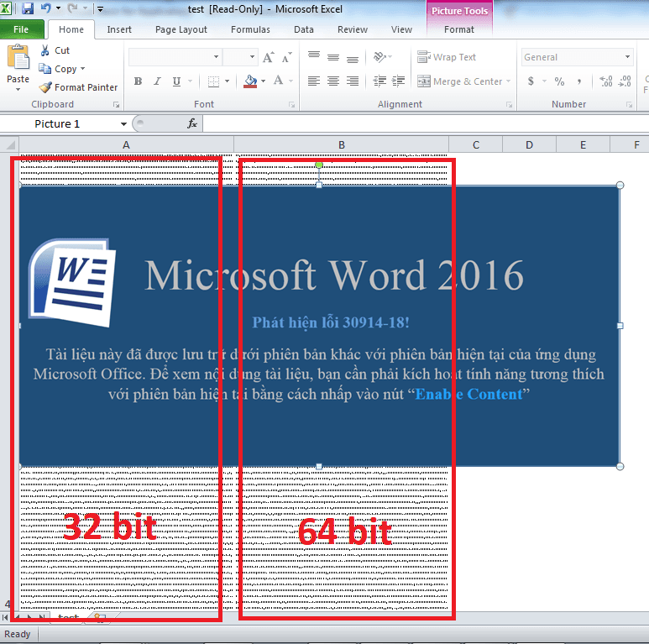Open the font name dropdown
Image resolution: width=649 pixels, height=644 pixels.
pyautogui.click(x=216, y=57)
